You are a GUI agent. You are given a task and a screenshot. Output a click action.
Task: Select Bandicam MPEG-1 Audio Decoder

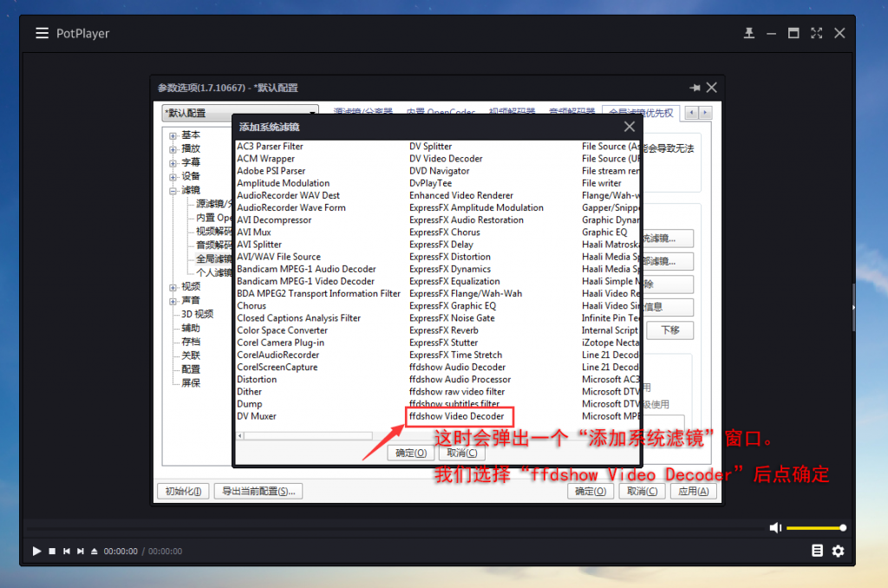coord(306,269)
